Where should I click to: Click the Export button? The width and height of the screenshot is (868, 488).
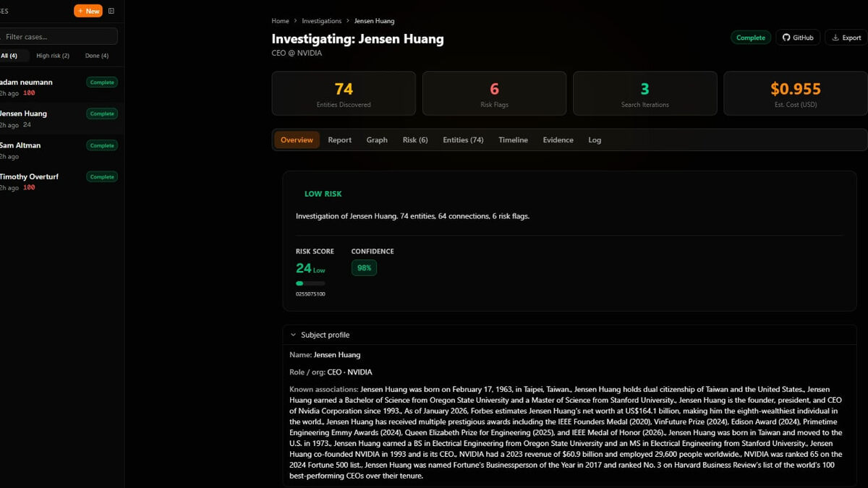[x=846, y=38]
